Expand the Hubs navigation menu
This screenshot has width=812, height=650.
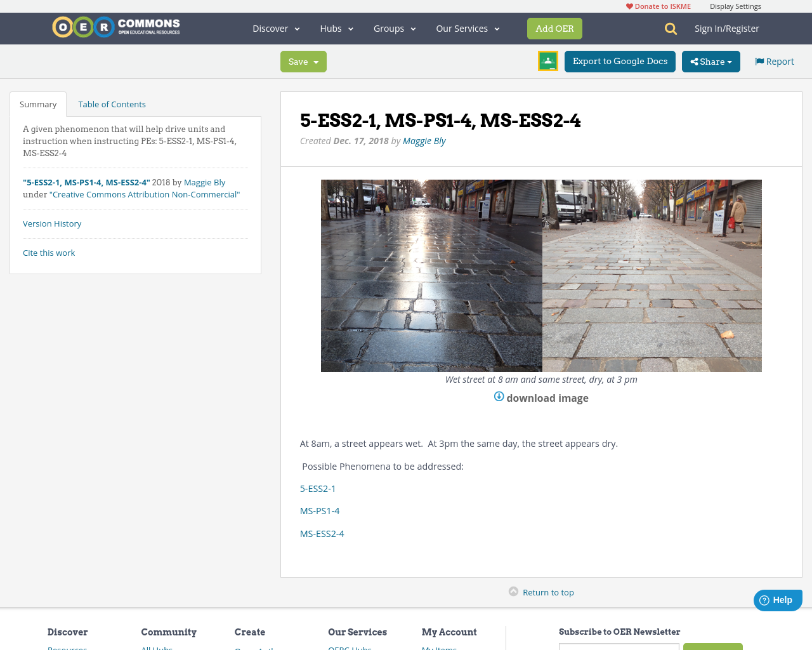(x=336, y=29)
